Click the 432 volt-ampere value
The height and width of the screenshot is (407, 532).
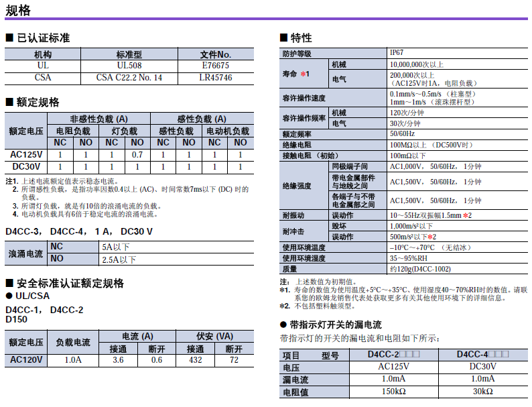pos(196,360)
